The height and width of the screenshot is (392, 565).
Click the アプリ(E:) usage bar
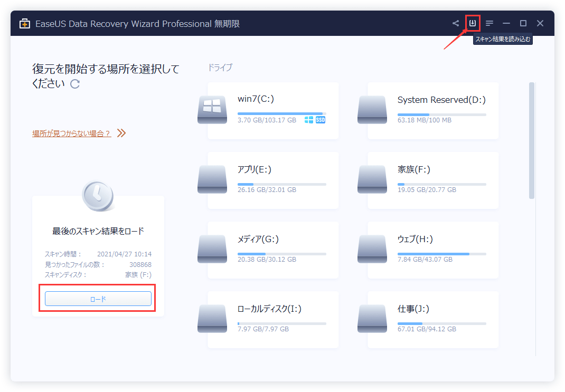282,184
